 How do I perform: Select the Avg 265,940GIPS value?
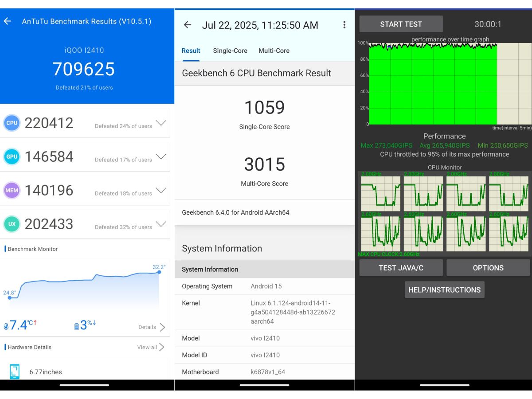point(445,145)
